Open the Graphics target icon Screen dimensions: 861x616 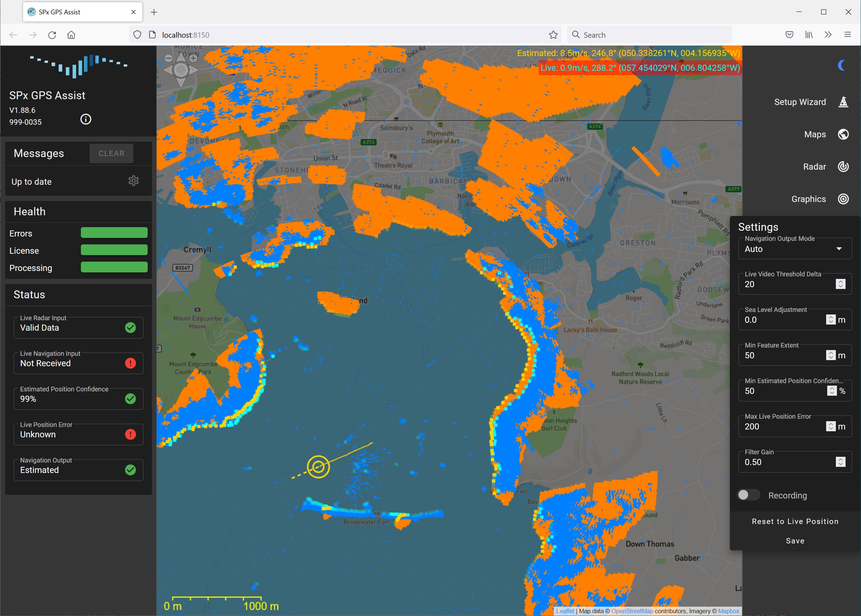tap(843, 199)
